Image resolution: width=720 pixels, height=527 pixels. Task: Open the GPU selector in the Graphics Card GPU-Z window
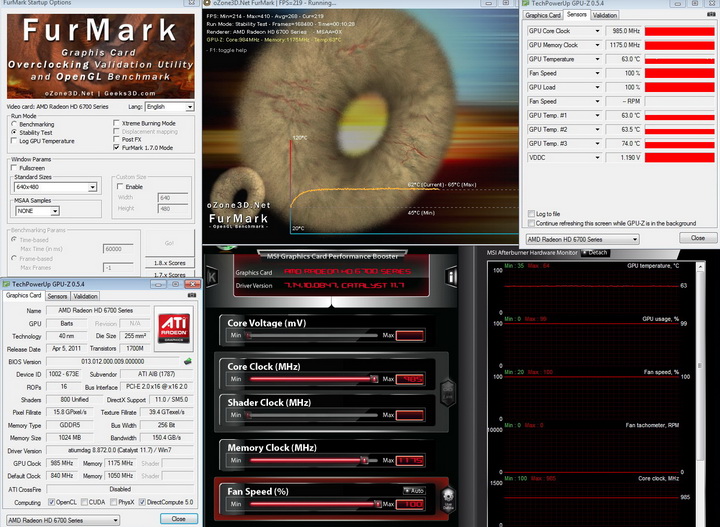pos(63,520)
